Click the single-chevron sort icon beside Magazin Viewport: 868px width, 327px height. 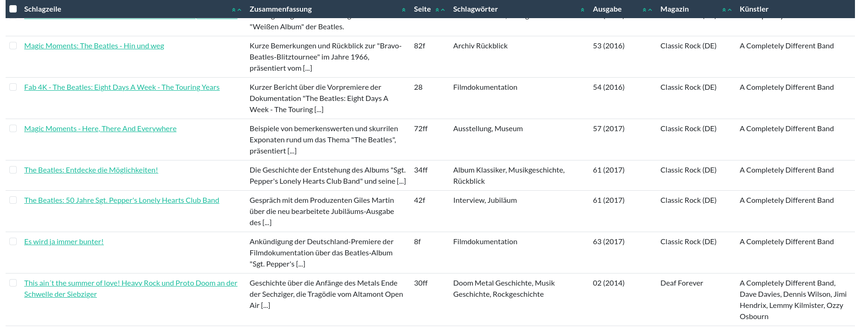(x=730, y=10)
